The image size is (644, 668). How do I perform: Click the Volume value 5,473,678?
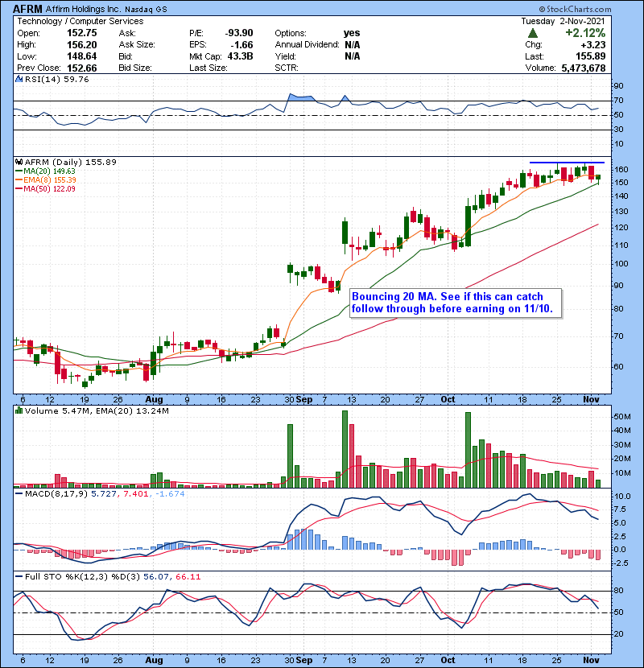[x=584, y=68]
